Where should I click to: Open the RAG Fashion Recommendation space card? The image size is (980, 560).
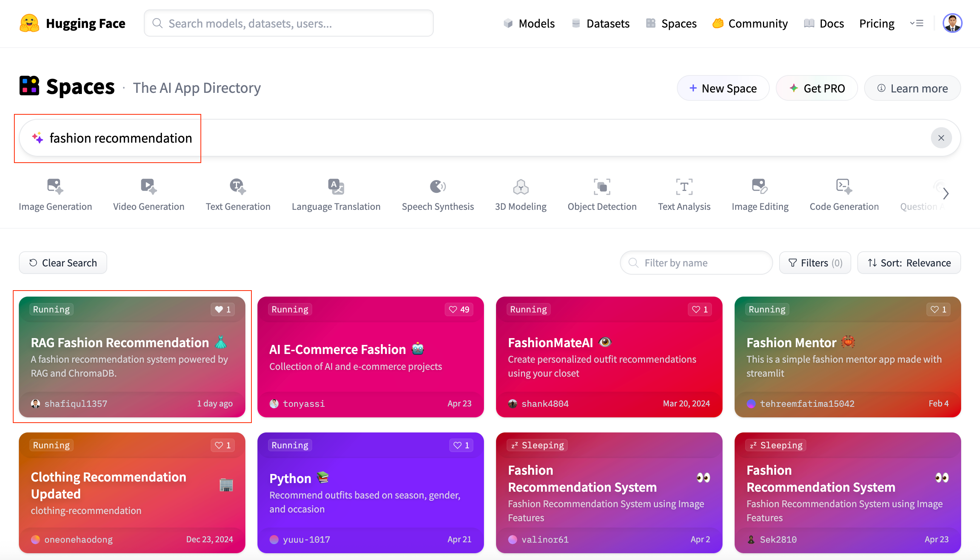(x=132, y=357)
